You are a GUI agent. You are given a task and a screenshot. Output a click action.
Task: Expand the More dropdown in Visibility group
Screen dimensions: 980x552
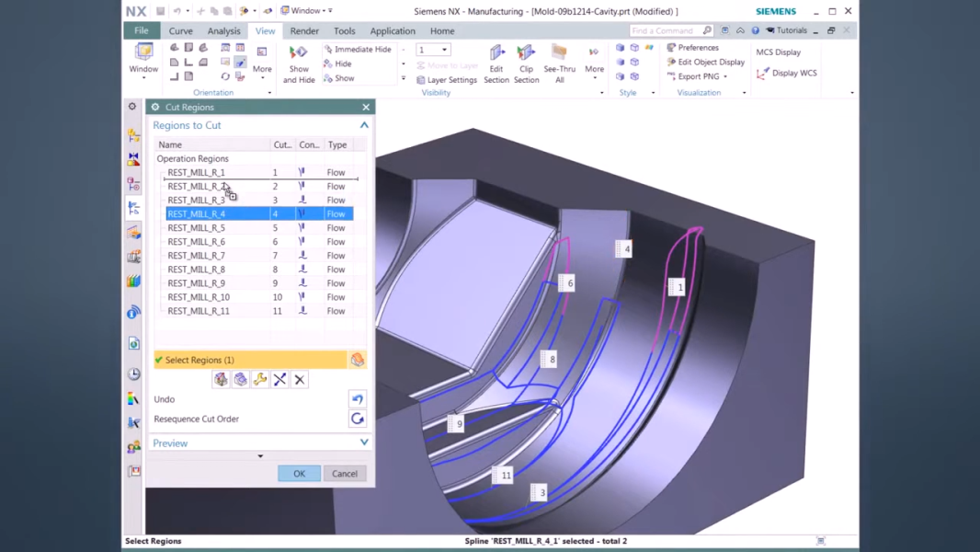tap(595, 63)
